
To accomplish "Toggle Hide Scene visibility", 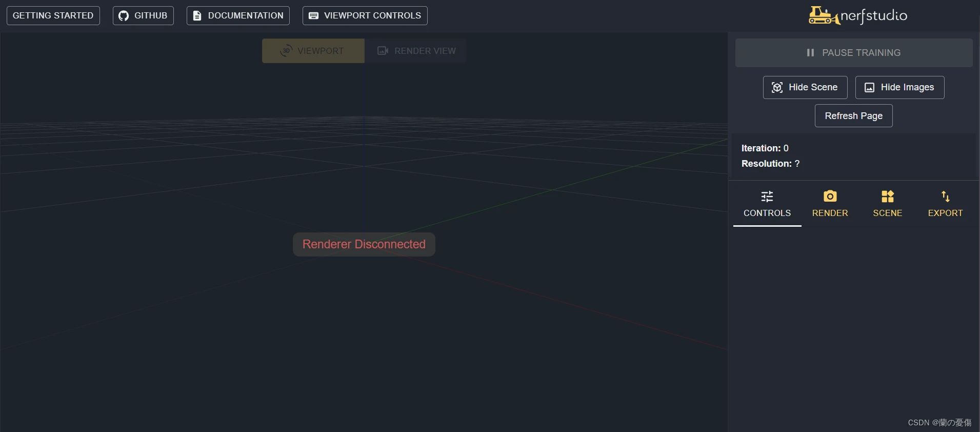I will [805, 87].
